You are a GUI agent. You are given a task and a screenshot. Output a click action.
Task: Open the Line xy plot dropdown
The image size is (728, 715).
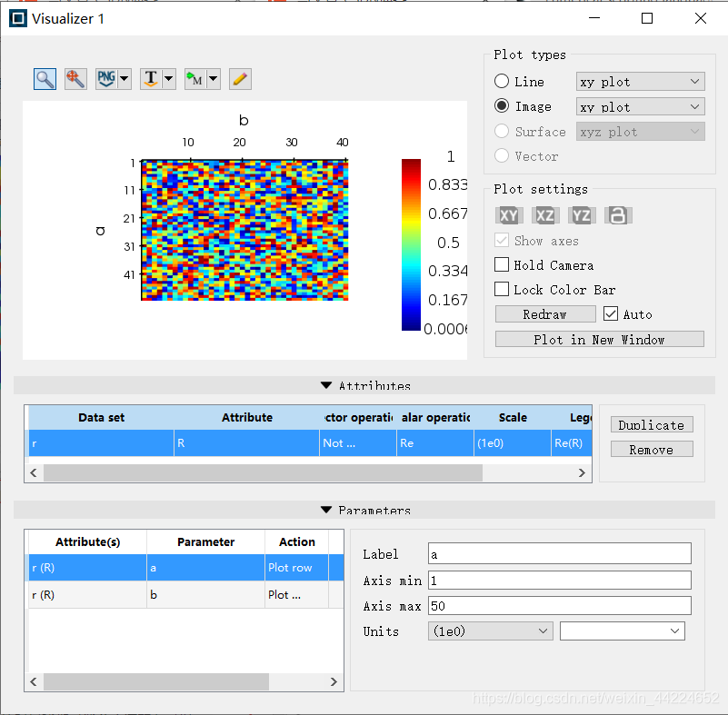[640, 82]
